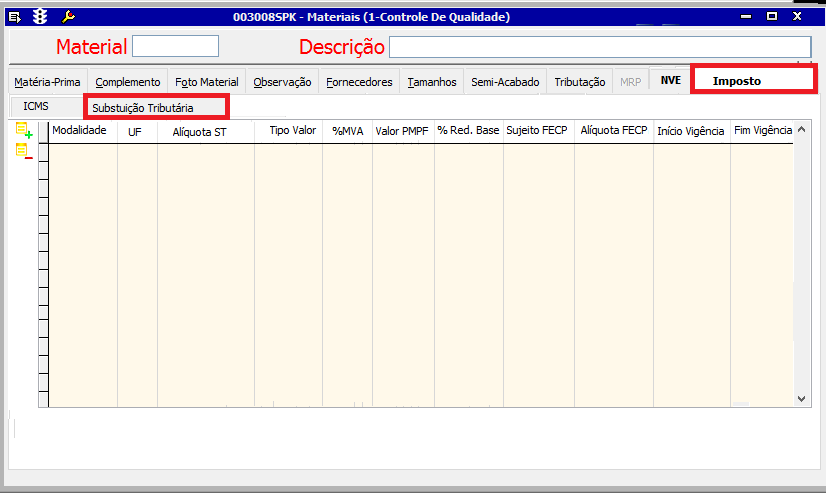Maximize the Materiais window
Screen dimensions: 826x493
pyautogui.click(x=772, y=16)
